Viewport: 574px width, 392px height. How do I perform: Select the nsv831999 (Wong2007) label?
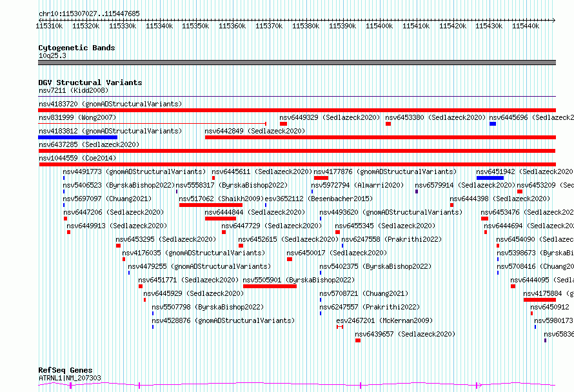[x=77, y=117]
